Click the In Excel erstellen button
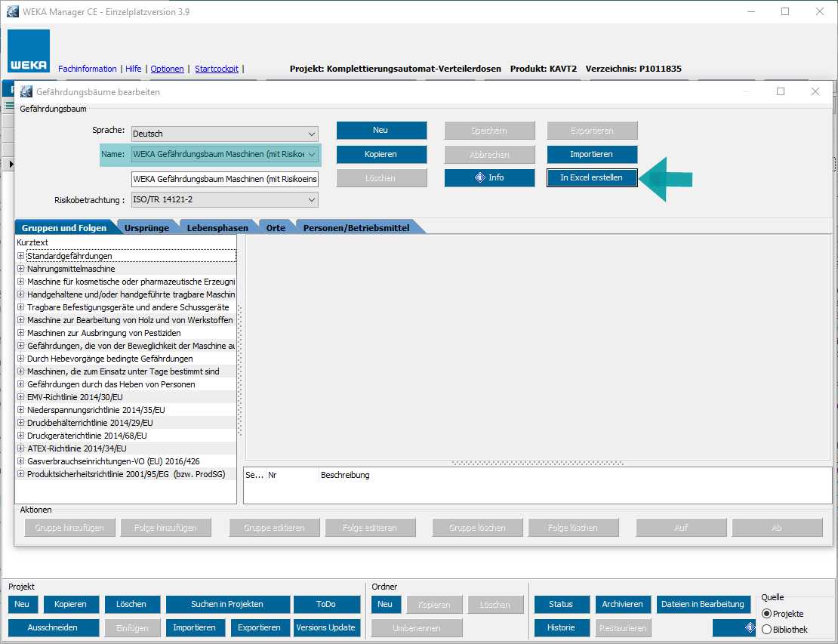Screen dimensions: 838x644 [592, 178]
